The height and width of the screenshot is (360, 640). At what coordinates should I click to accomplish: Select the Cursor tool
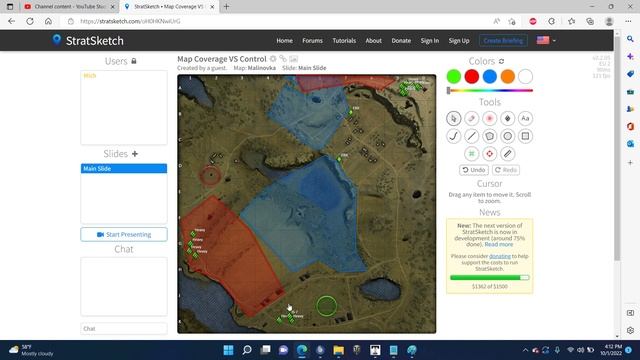point(453,118)
